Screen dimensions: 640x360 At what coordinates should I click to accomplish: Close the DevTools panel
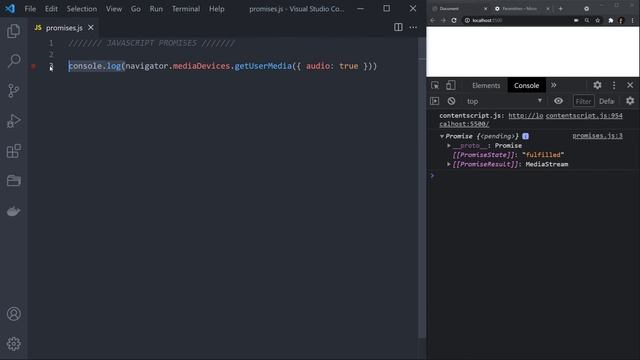(630, 85)
